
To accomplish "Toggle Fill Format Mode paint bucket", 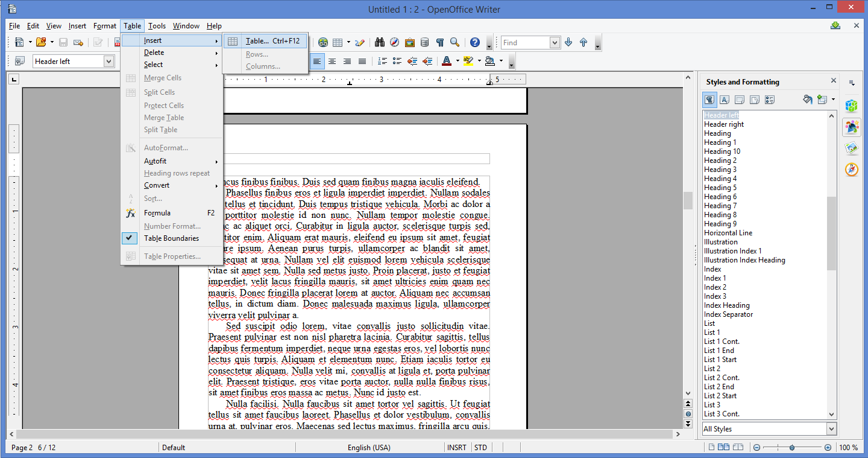I will (808, 100).
